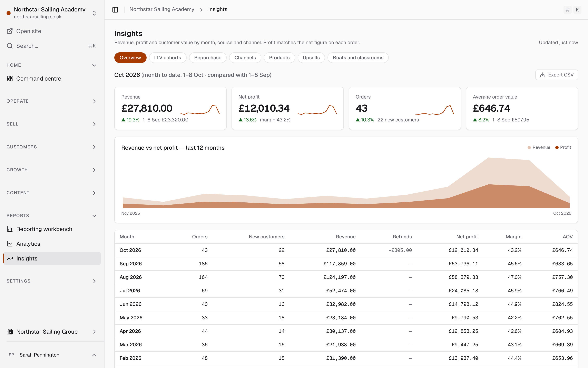Click the Search magnifier icon
This screenshot has height=368, width=588.
tap(10, 46)
